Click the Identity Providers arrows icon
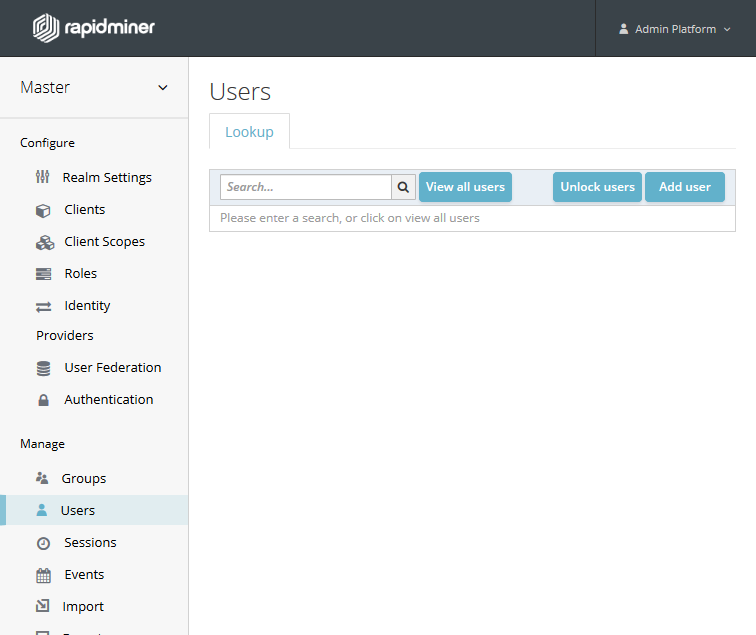 [x=43, y=306]
